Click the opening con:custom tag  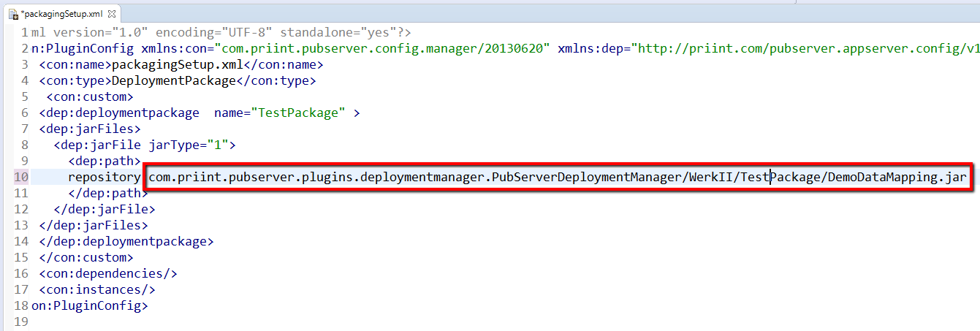pyautogui.click(x=89, y=96)
